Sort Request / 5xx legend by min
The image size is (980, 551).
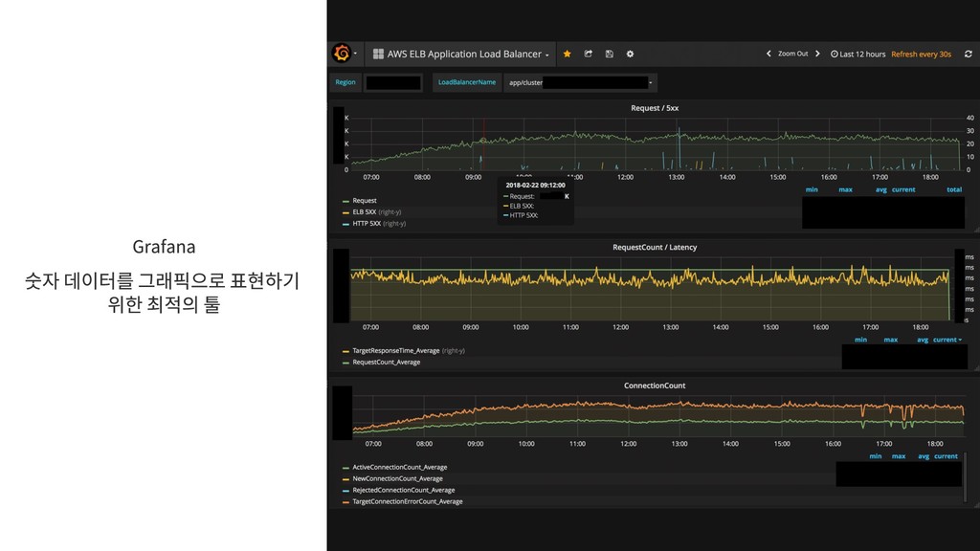(x=812, y=189)
